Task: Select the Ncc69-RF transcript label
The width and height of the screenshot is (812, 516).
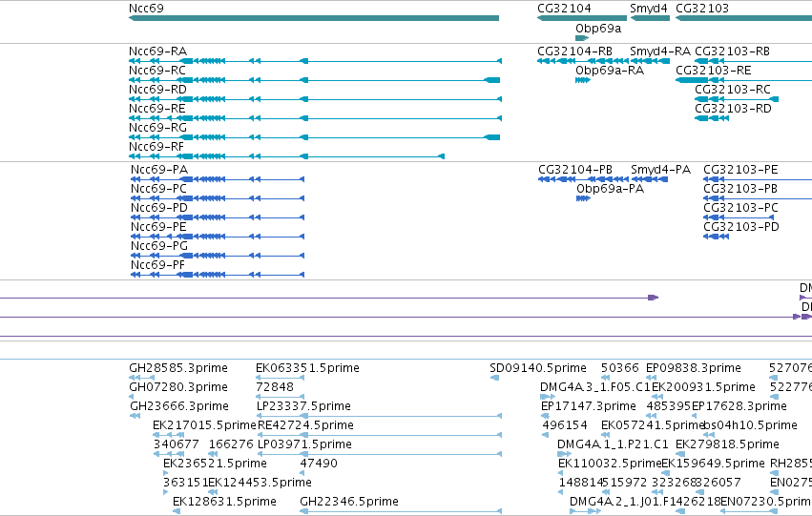Action: point(156,147)
